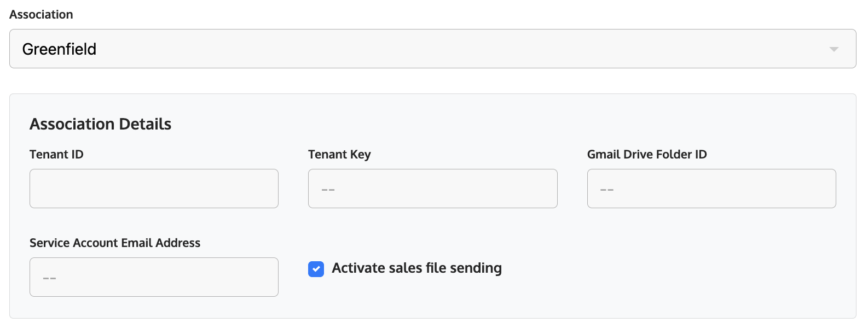Open the Association dropdown showing Greenfield

pyautogui.click(x=432, y=49)
